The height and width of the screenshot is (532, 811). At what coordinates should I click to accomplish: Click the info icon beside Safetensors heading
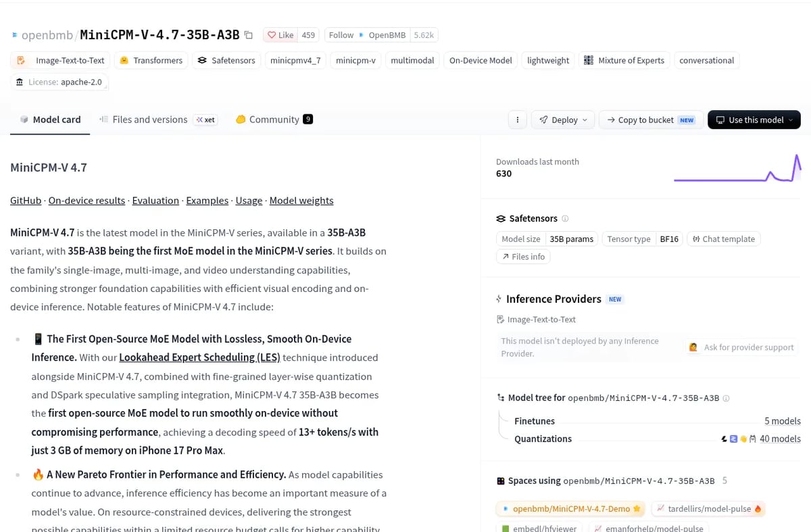point(565,218)
